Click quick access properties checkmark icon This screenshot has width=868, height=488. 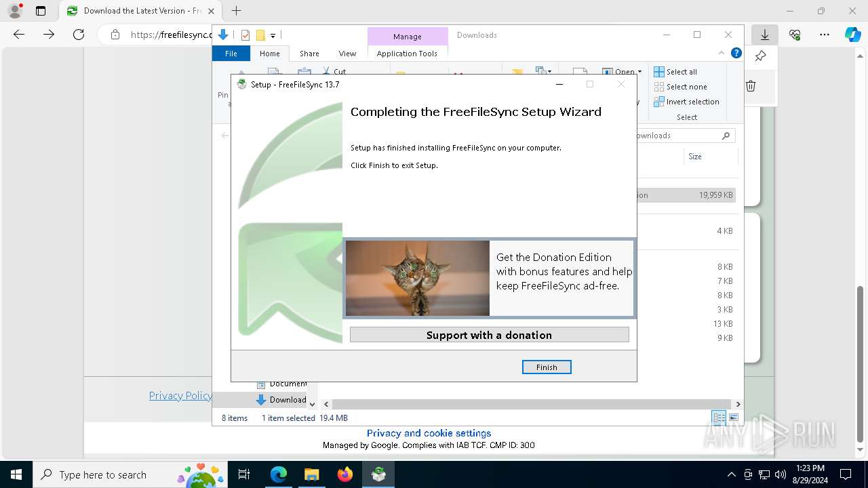[245, 35]
